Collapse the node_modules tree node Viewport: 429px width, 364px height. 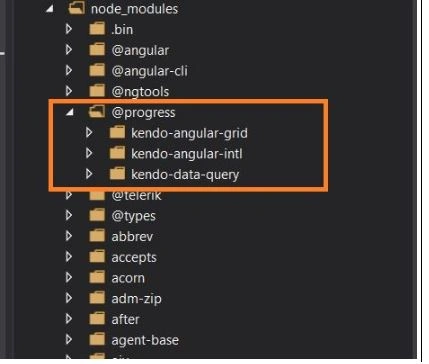(49, 9)
